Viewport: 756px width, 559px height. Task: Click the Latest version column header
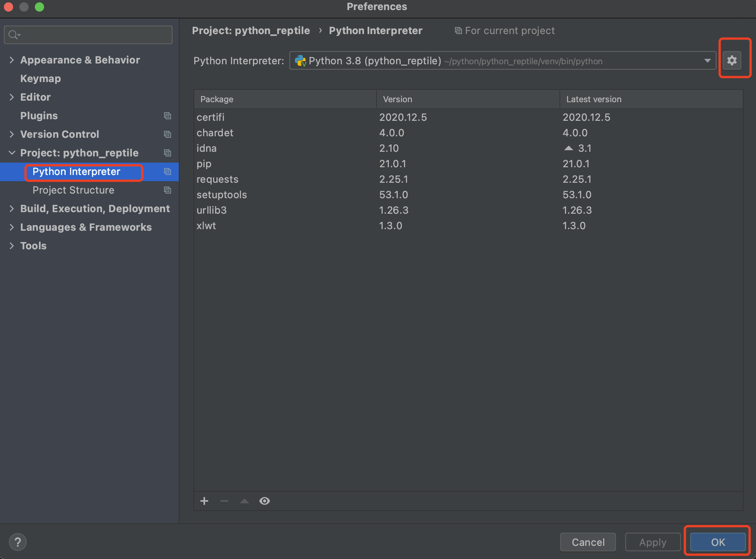[x=652, y=99]
